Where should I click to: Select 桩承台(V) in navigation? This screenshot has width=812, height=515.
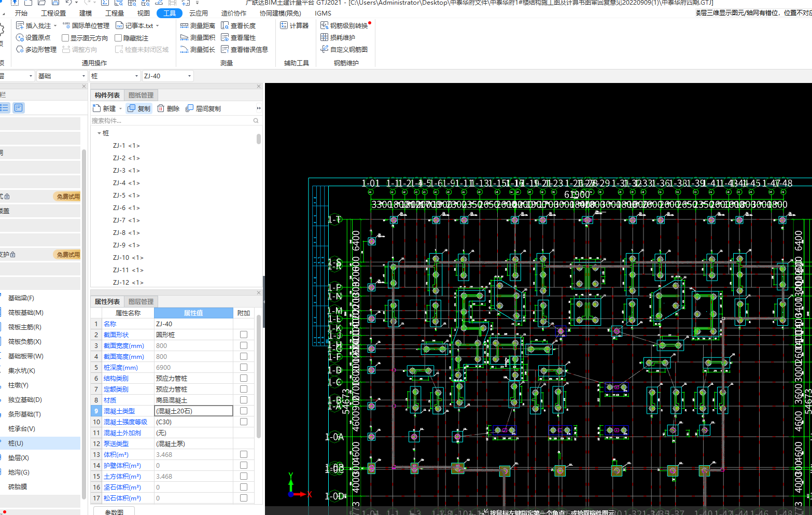[22, 429]
